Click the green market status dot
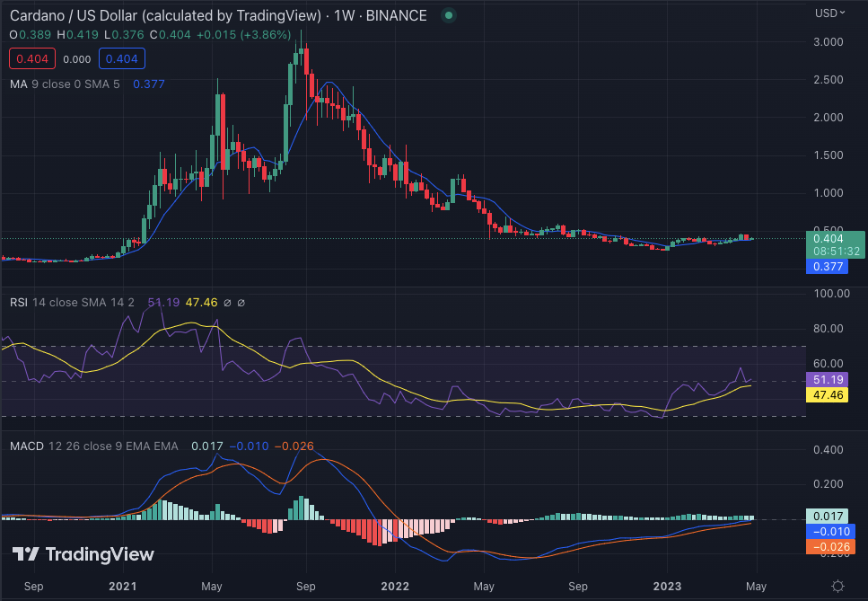 coord(449,15)
